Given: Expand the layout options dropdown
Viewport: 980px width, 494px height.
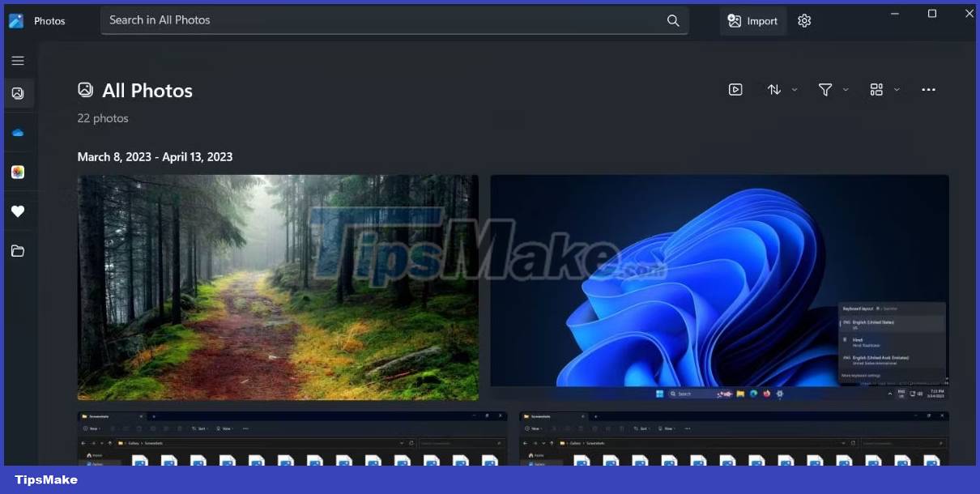Looking at the screenshot, I should click(x=896, y=89).
